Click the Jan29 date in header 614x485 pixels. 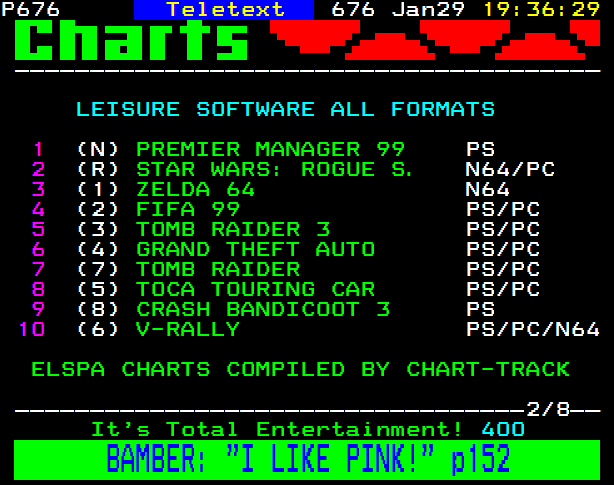[x=428, y=9]
